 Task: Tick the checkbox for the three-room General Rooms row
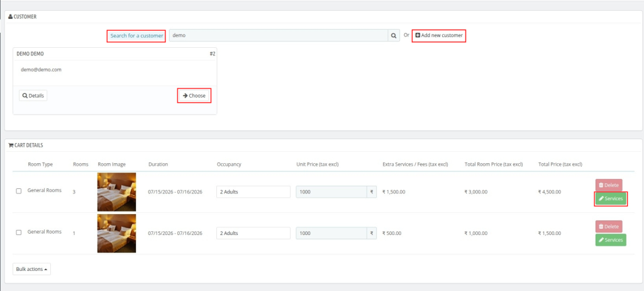(18, 191)
